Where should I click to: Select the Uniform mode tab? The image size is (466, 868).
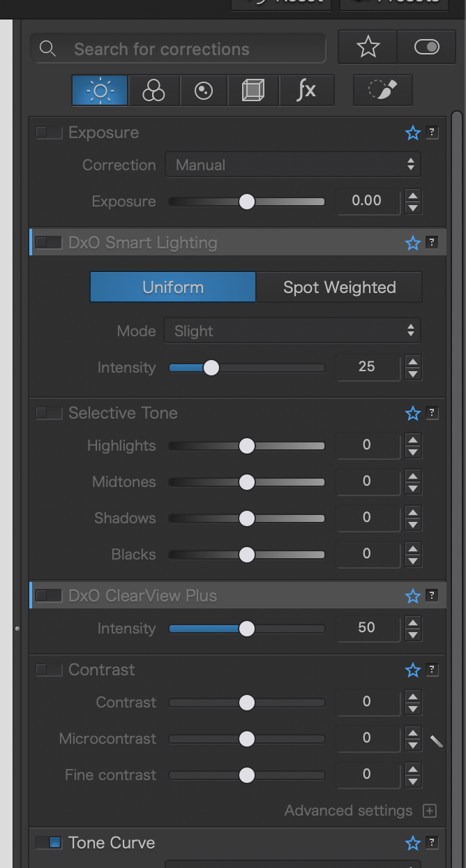pyautogui.click(x=173, y=287)
